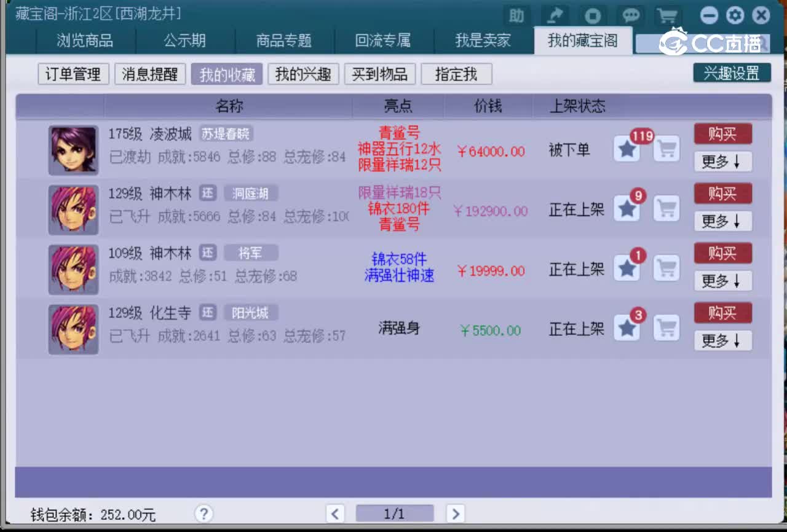Unfavorite the 129级 神木林 洞庭湖 listing
The width and height of the screenshot is (787, 532).
627,208
